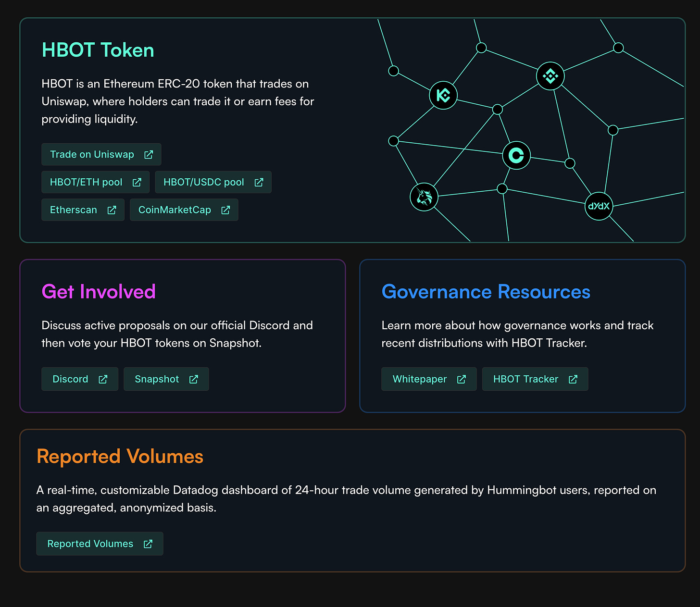Screen dimensions: 700x607
Task: Click the external-link icon on the Discord button
Action: (103, 379)
